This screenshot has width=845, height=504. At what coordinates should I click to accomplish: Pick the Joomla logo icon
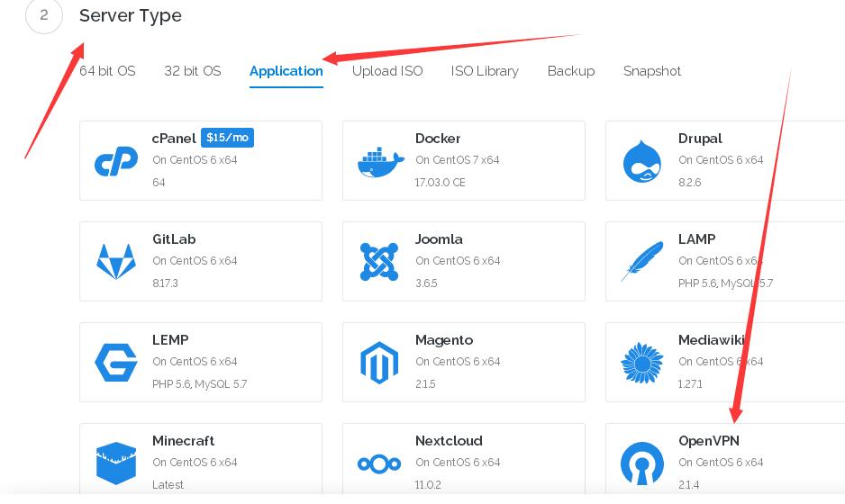[x=379, y=262]
